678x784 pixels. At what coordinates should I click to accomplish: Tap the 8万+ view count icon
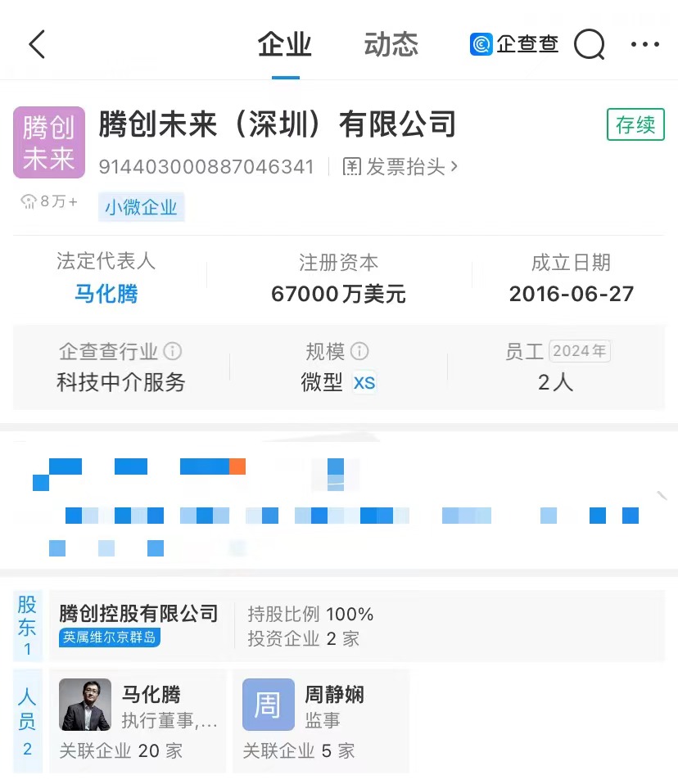pyautogui.click(x=29, y=201)
